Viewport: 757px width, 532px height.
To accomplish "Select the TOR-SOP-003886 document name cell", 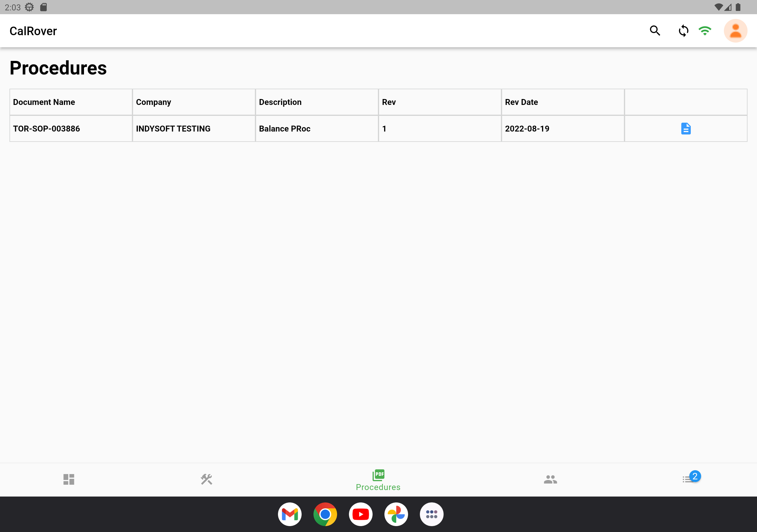I will (x=46, y=129).
